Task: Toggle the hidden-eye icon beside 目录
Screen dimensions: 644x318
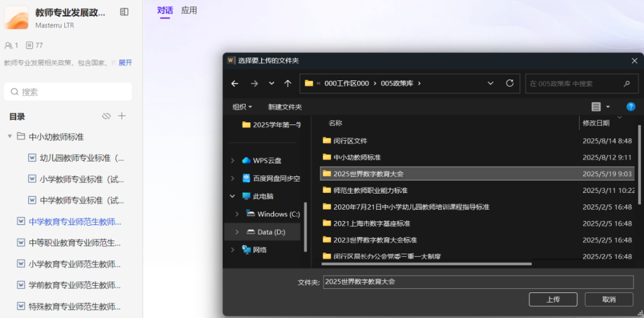Action: point(106,116)
